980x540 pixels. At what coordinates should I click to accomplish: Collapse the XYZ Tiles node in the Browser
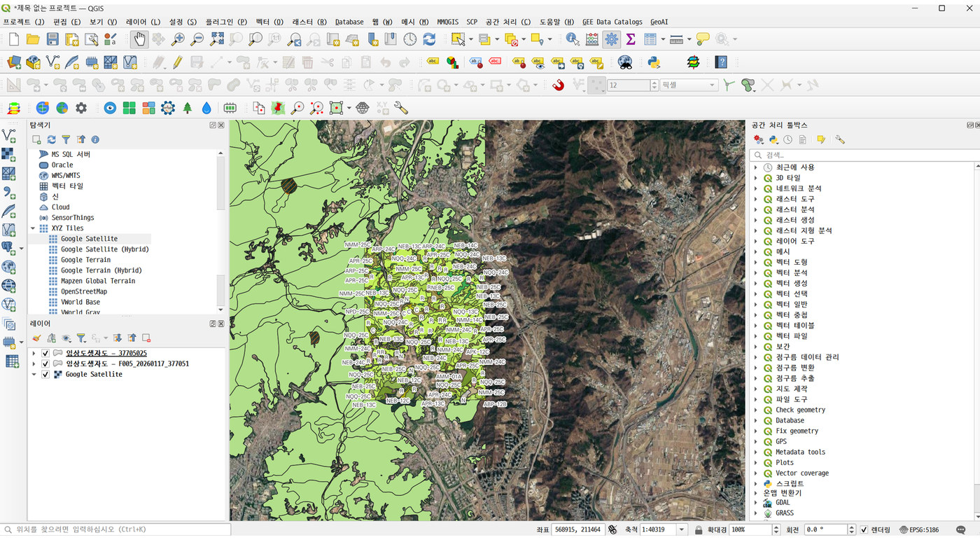pos(33,228)
